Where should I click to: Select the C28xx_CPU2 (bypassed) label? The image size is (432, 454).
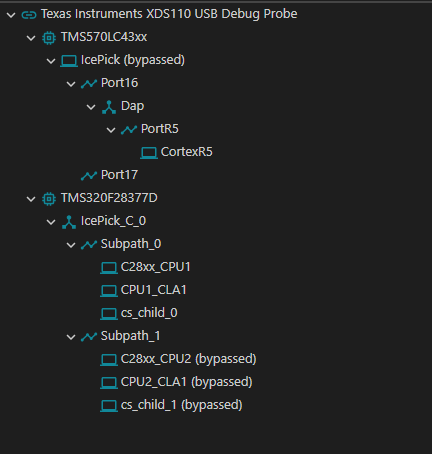[x=189, y=359]
